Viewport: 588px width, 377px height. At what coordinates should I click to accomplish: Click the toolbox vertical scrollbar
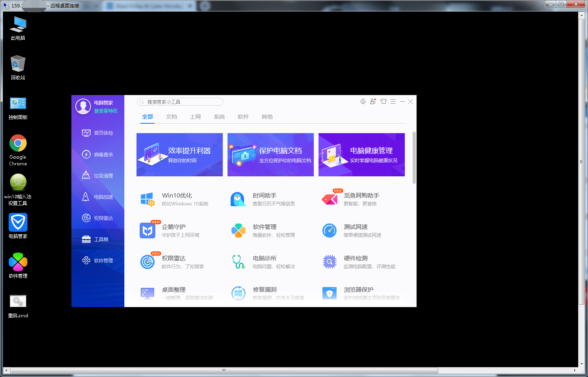pyautogui.click(x=414, y=157)
